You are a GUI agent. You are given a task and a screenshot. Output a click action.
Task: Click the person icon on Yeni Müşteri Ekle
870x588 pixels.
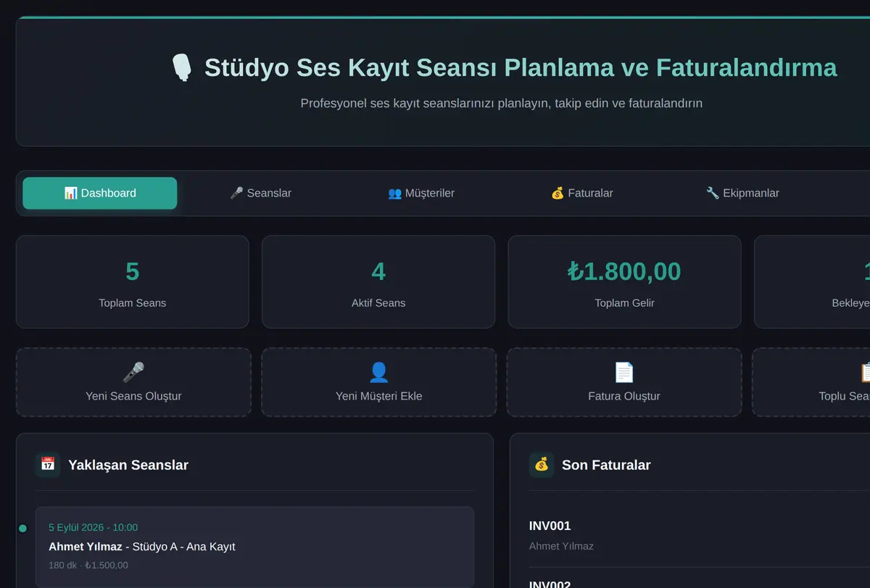[379, 372]
